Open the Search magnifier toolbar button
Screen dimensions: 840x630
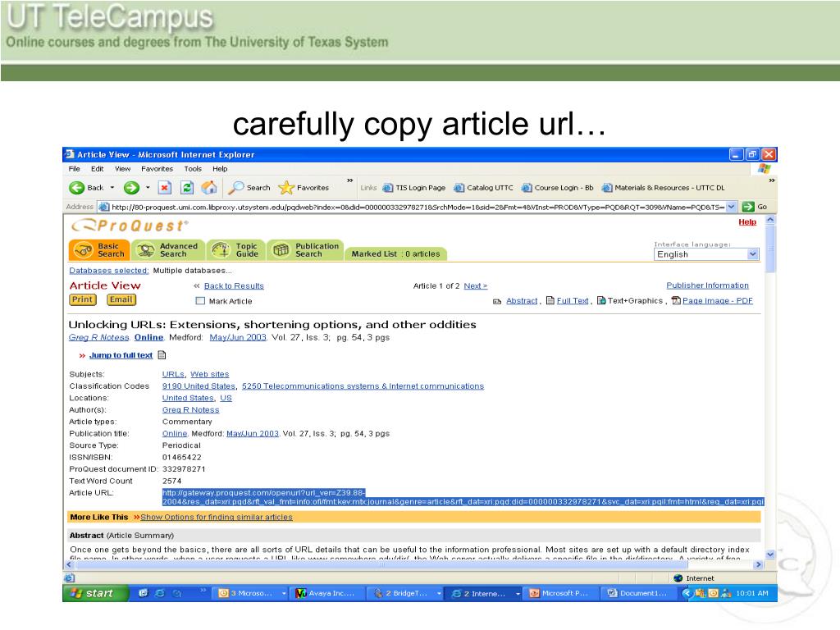point(249,188)
